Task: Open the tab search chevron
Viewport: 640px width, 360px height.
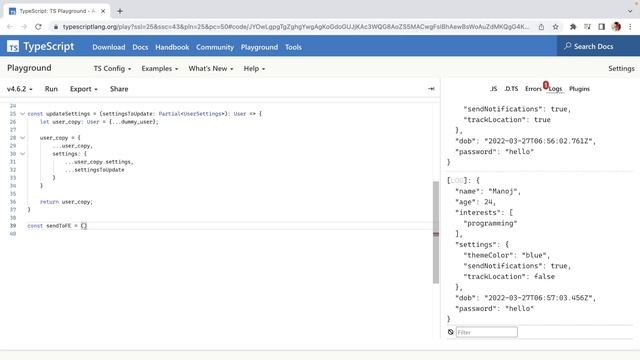Action: click(630, 11)
